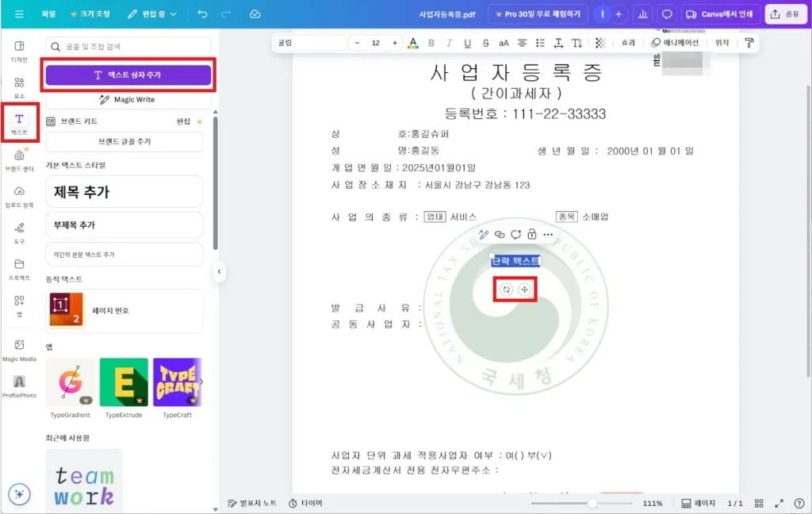
Task: Click the undo arrow in top bar
Action: [x=203, y=14]
